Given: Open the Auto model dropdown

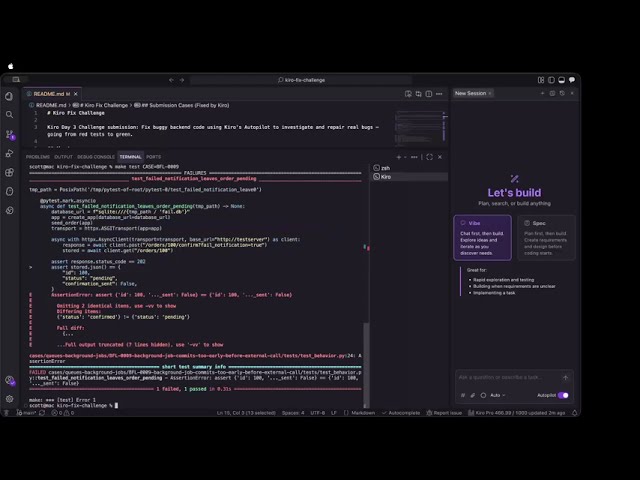Looking at the screenshot, I should [x=498, y=395].
